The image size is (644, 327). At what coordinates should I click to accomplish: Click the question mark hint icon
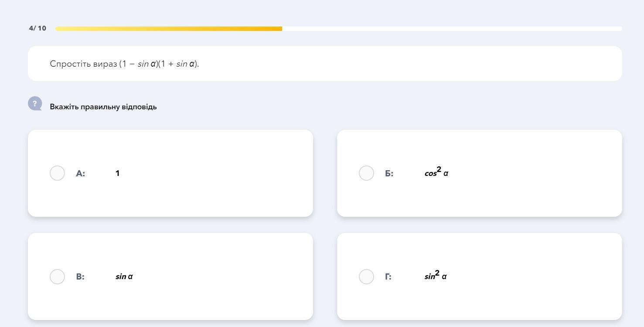coord(35,104)
